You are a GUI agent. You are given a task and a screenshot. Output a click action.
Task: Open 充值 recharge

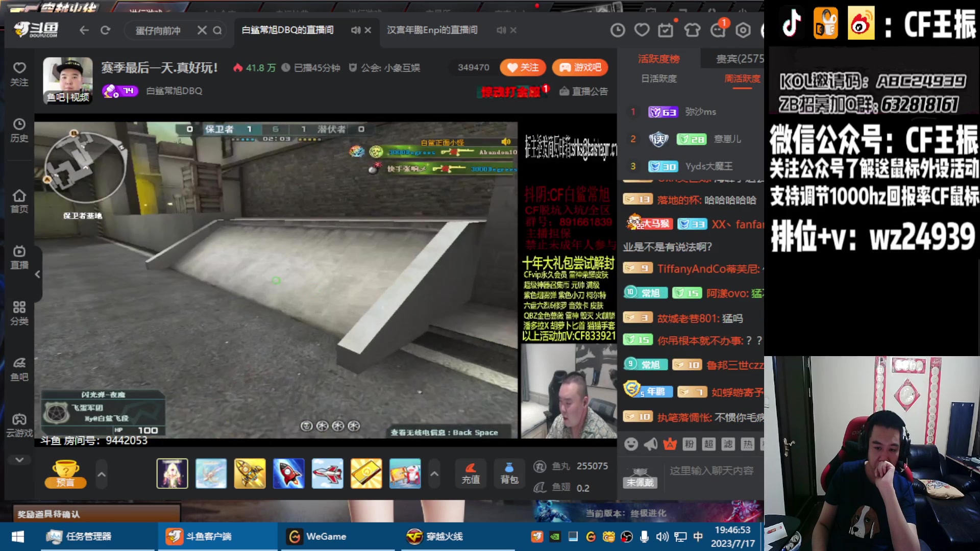[471, 474]
